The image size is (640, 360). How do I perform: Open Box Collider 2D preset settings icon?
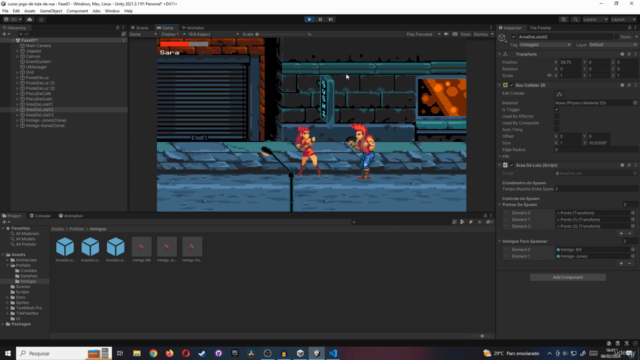(x=629, y=85)
